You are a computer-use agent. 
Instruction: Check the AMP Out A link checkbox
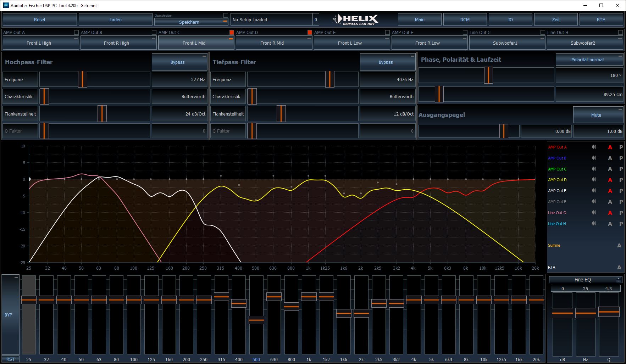[76, 33]
